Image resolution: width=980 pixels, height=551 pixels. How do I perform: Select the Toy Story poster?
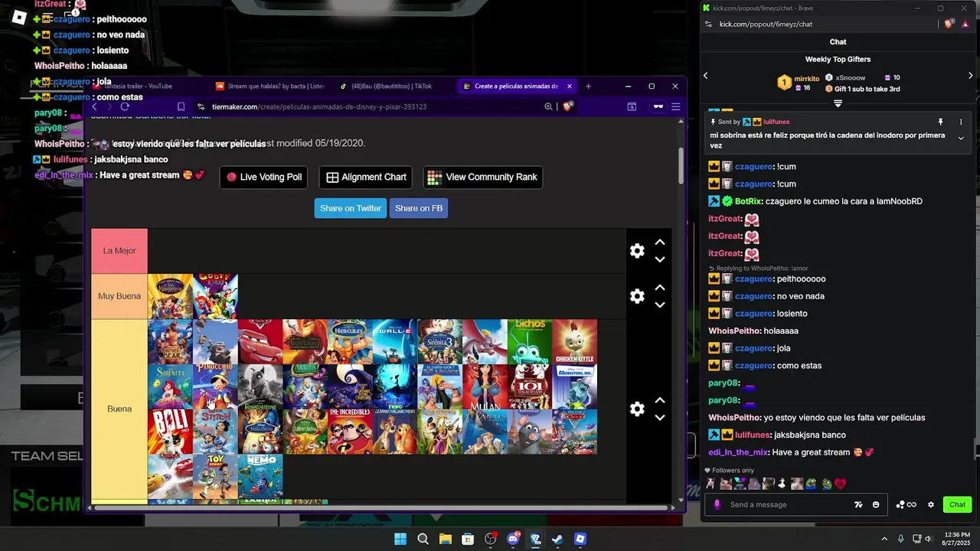(215, 477)
